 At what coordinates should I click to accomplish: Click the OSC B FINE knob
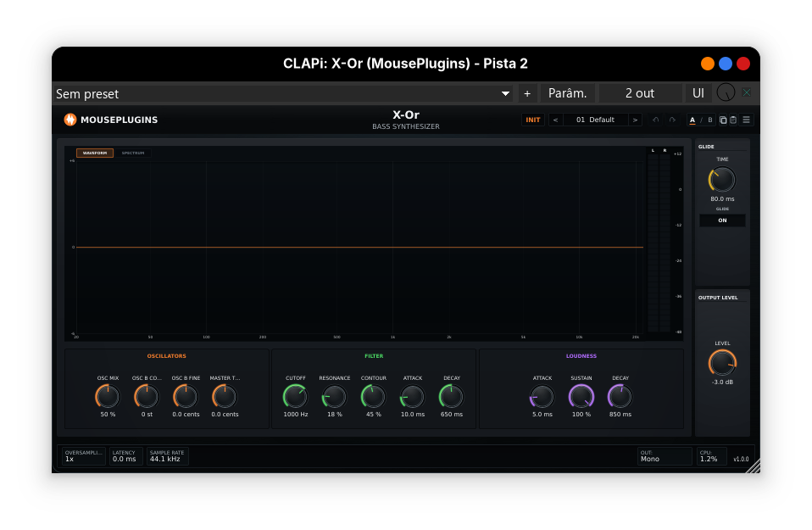(x=186, y=397)
